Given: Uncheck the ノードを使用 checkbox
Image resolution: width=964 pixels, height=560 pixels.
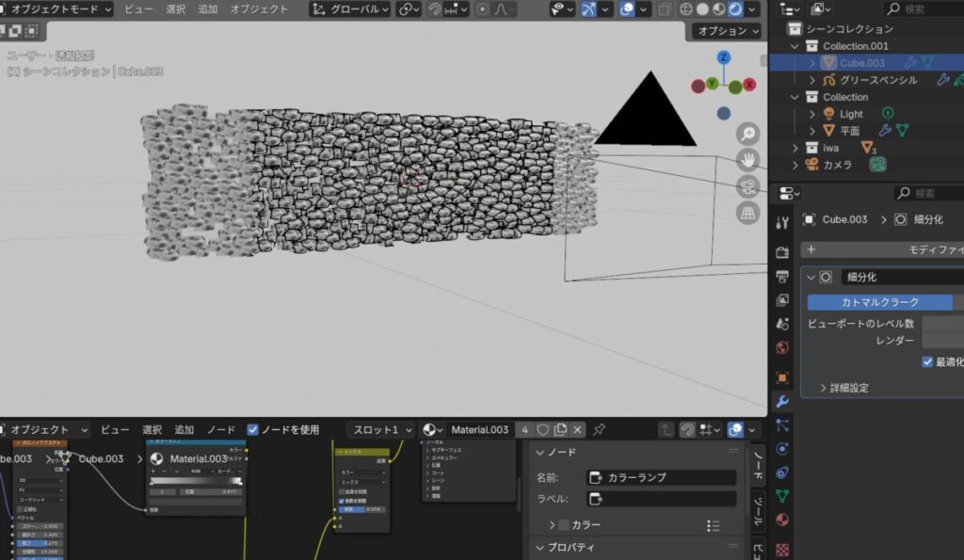Looking at the screenshot, I should point(252,430).
